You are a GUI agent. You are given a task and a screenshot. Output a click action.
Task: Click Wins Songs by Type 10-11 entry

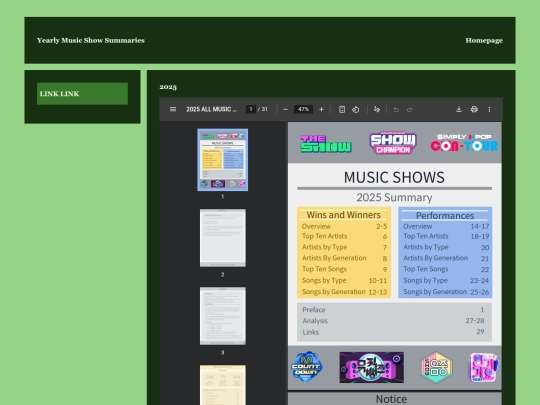344,281
